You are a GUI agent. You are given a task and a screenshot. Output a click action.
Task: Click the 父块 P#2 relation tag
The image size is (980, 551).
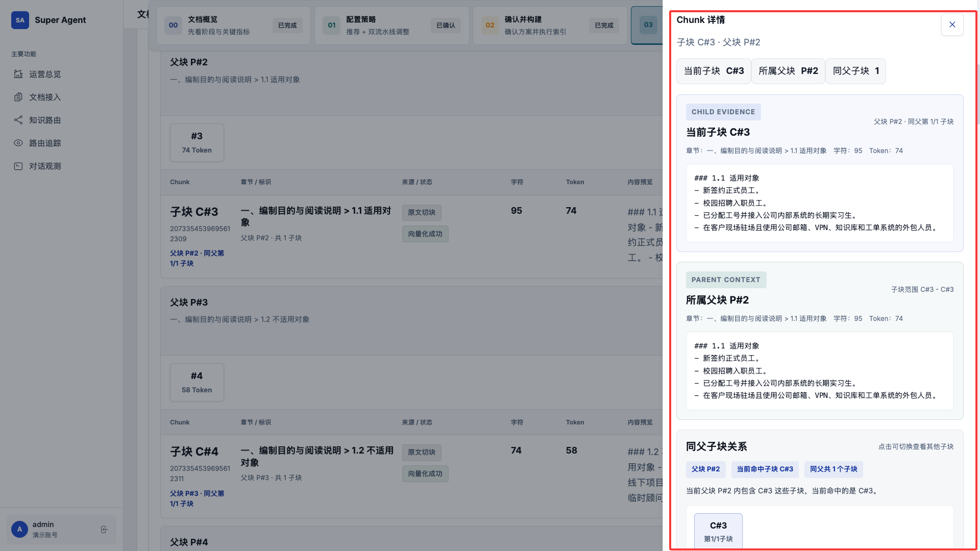point(705,469)
